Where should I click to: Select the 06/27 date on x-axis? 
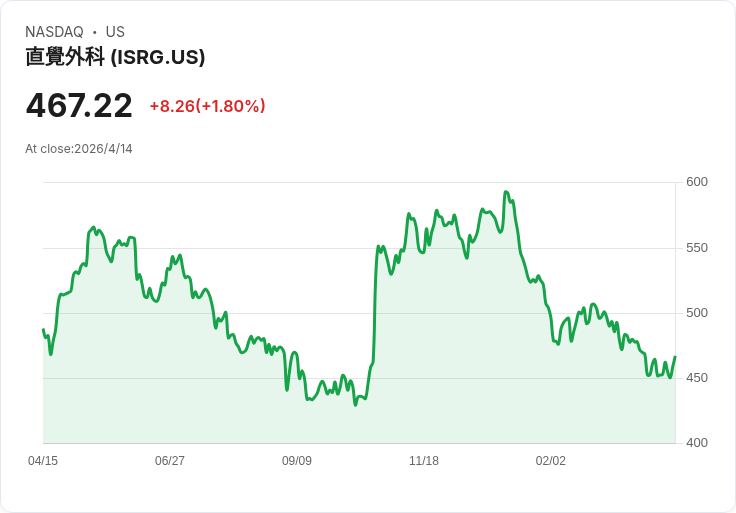pyautogui.click(x=170, y=461)
